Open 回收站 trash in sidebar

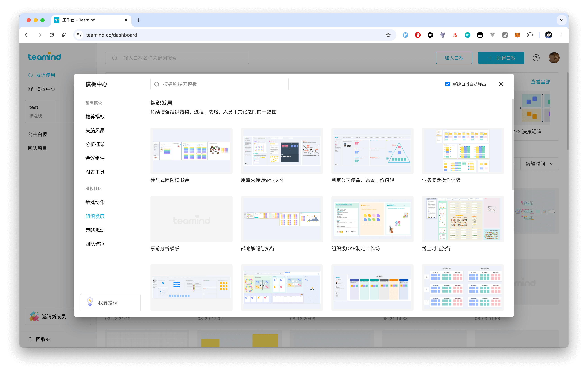coord(40,339)
